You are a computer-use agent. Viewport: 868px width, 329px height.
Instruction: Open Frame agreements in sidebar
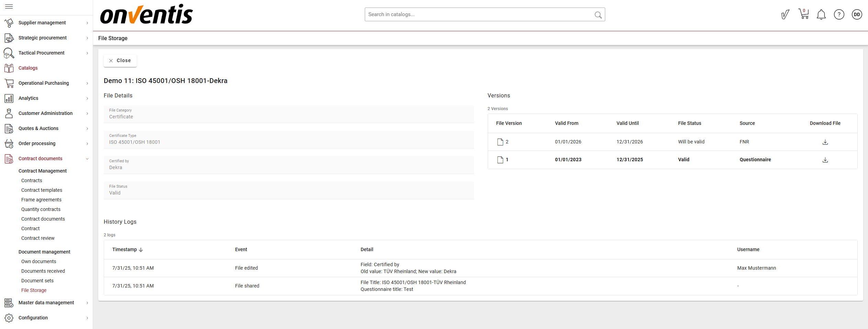point(41,200)
